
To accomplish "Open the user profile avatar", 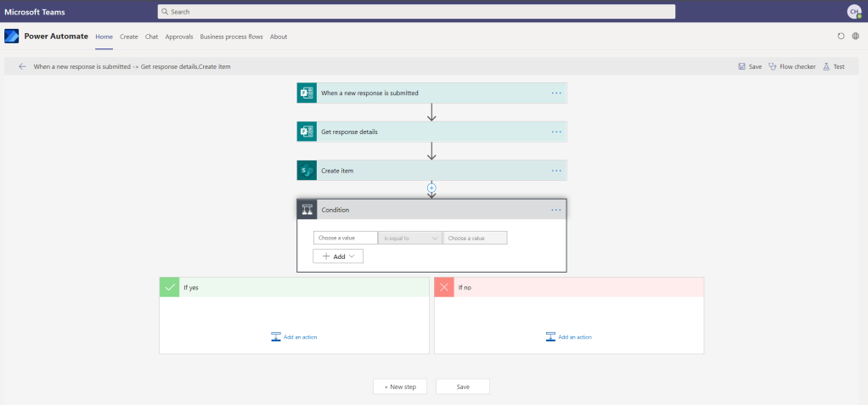I will pyautogui.click(x=853, y=12).
